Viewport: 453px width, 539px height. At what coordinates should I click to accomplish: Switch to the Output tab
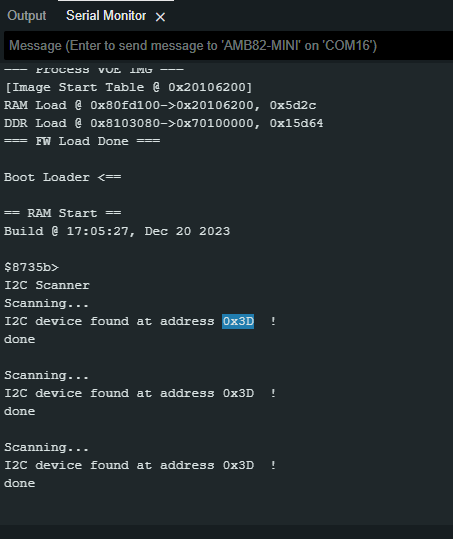[26, 16]
